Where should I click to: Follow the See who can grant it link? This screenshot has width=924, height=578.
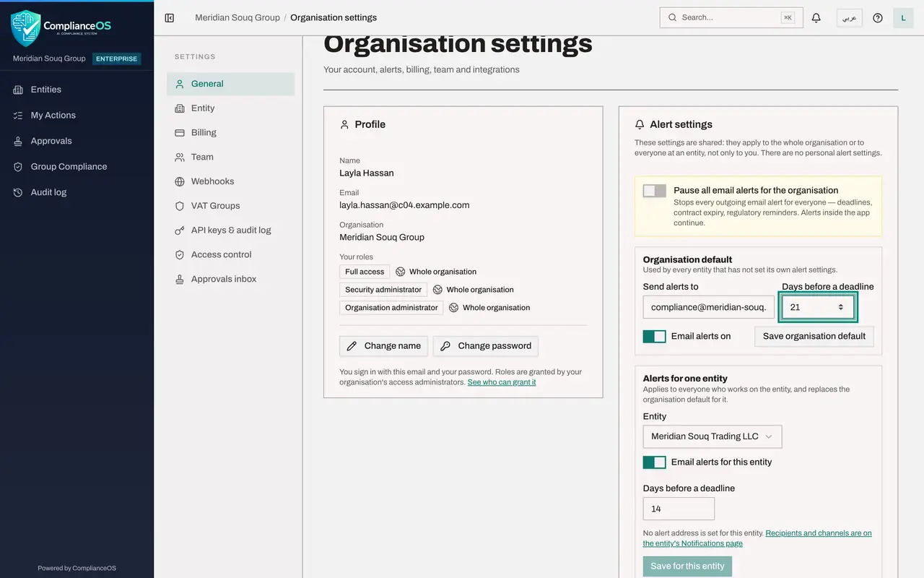(x=502, y=382)
